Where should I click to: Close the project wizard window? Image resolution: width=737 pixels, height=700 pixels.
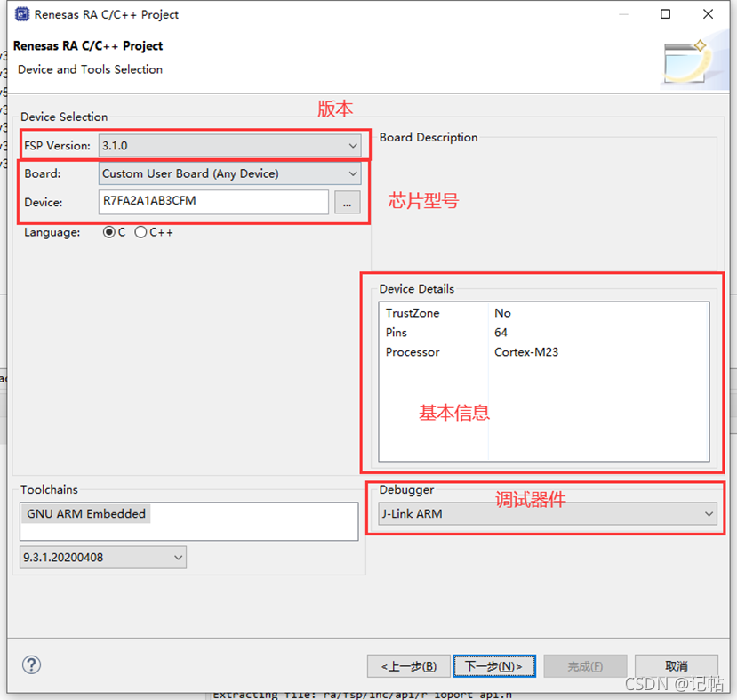pos(708,14)
